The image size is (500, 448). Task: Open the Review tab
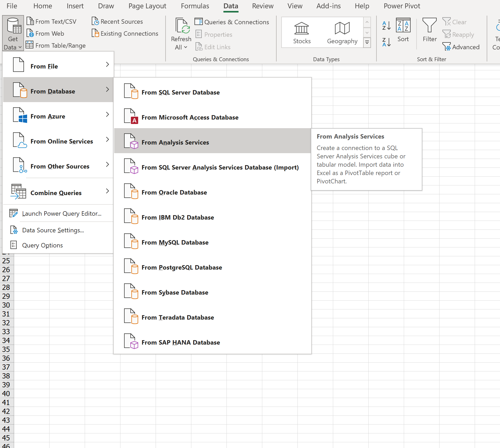[x=263, y=6]
